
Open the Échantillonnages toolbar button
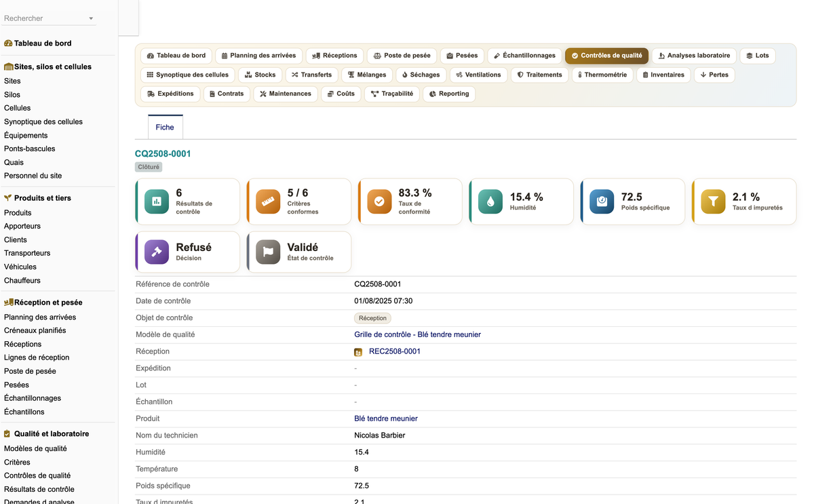click(524, 56)
